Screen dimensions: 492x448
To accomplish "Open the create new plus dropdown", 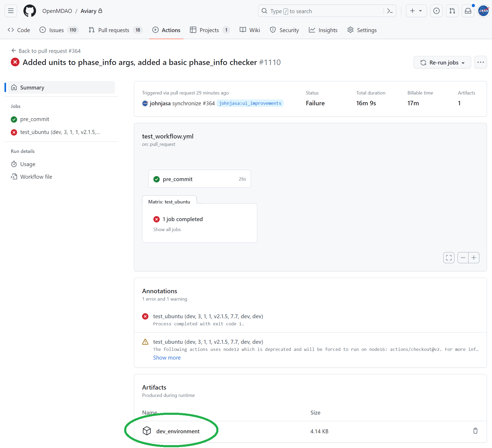I will pos(416,11).
